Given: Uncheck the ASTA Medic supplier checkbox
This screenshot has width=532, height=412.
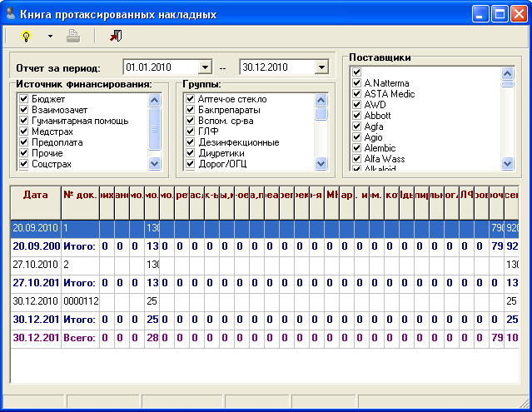Looking at the screenshot, I should pos(357,94).
